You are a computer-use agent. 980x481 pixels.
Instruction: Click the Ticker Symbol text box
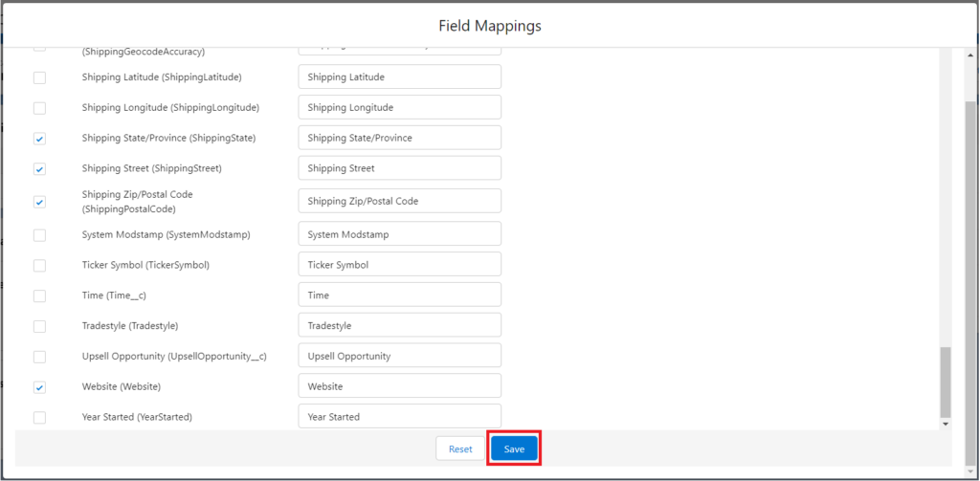coord(399,265)
